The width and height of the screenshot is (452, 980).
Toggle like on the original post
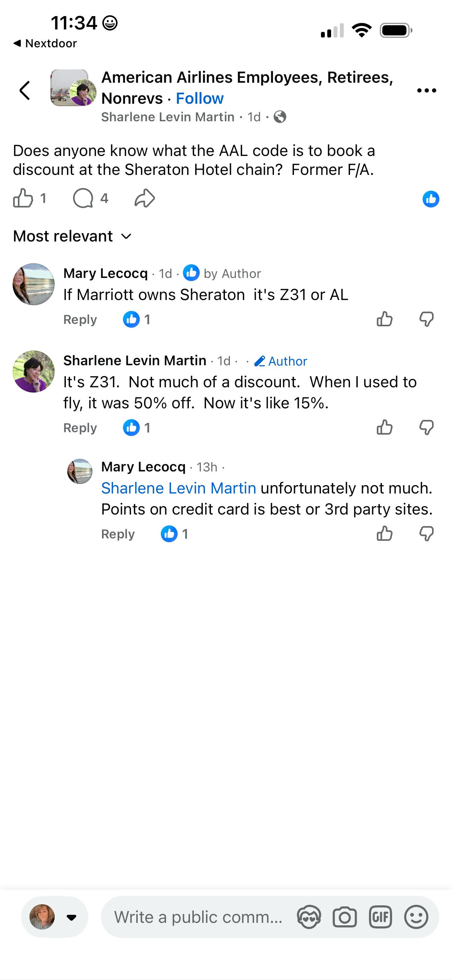[x=23, y=198]
